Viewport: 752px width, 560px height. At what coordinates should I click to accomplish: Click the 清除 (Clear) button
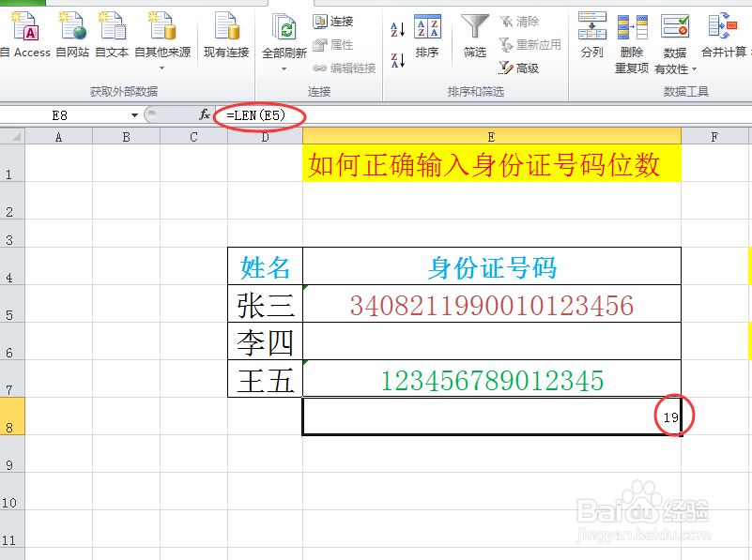click(x=519, y=21)
